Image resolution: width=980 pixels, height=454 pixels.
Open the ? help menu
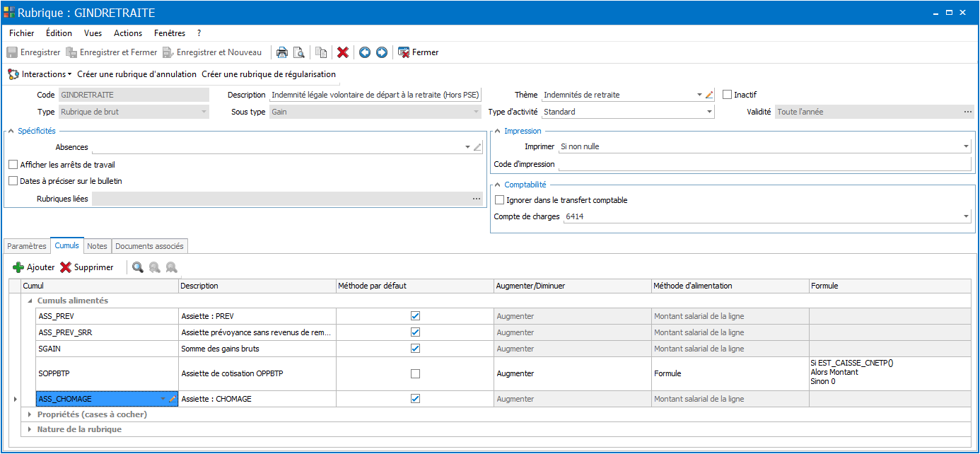coord(199,33)
